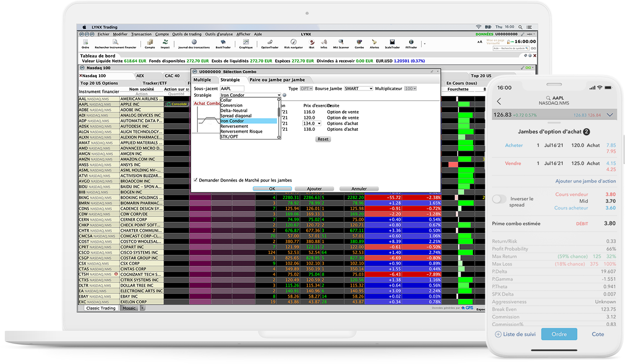This screenshot has width=630, height=364.
Task: Open the Infos toolbar icon
Action: click(x=324, y=44)
